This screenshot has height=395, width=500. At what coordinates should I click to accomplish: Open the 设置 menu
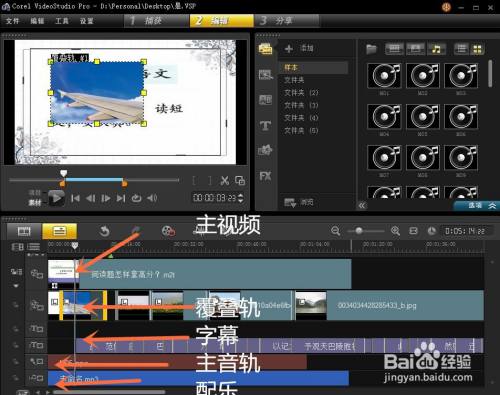[x=87, y=21]
